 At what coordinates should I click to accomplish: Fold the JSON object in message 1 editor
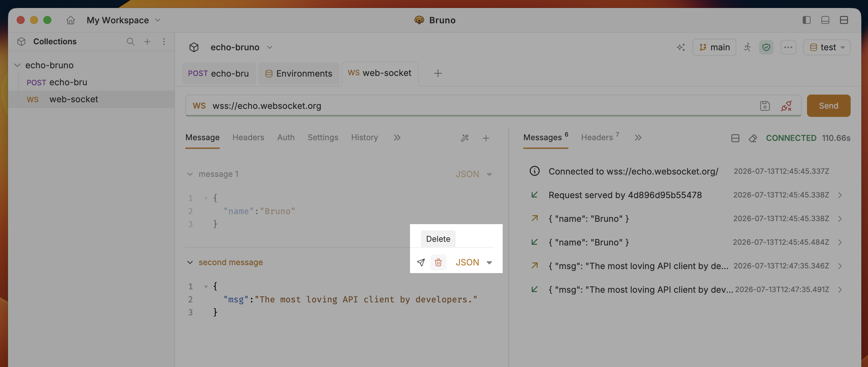pos(206,198)
